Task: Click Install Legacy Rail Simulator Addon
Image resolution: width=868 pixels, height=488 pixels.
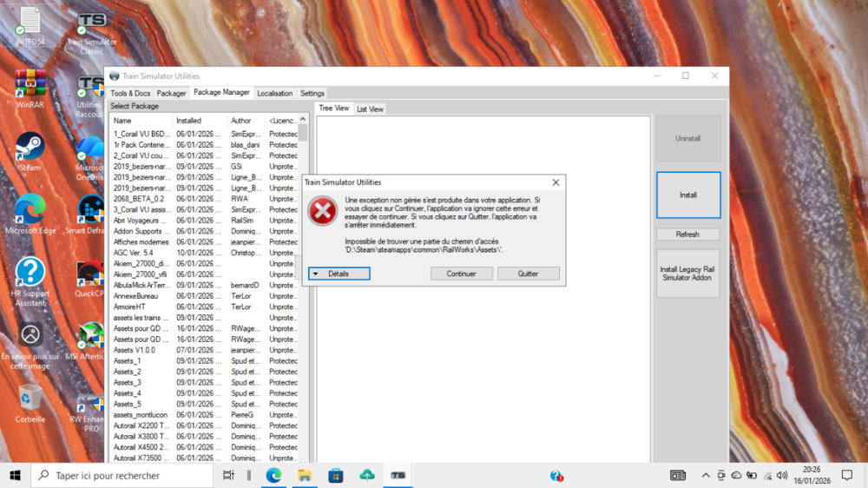Action: (687, 274)
